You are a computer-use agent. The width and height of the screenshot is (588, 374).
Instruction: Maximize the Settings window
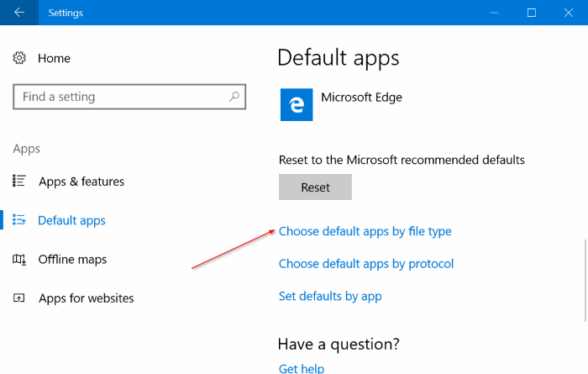point(532,13)
